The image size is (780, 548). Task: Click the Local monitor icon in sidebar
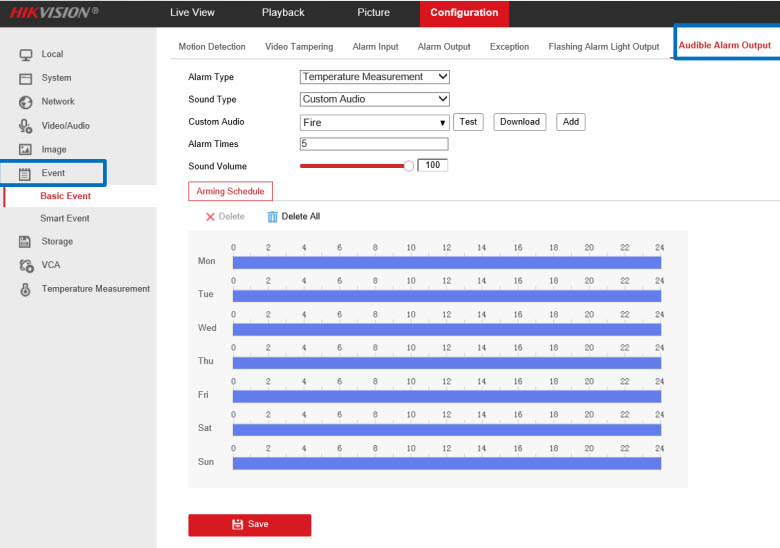click(x=26, y=54)
